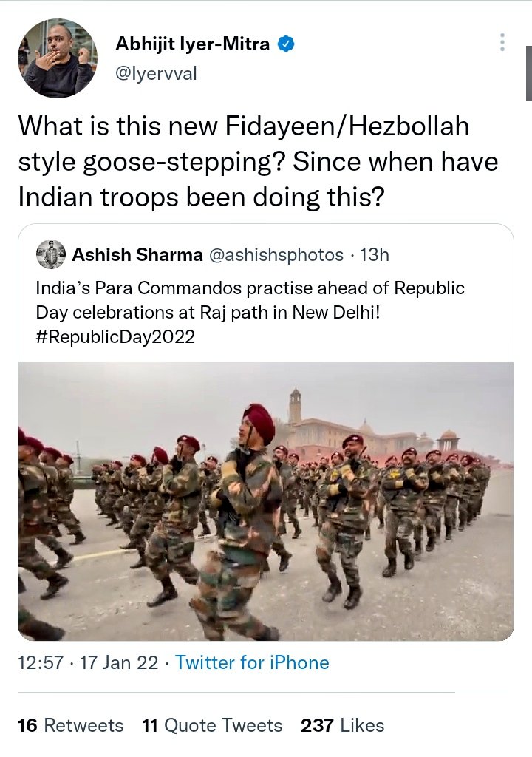This screenshot has height=757, width=532.
Task: View the list of 16 Retweets
Action: click(x=70, y=725)
